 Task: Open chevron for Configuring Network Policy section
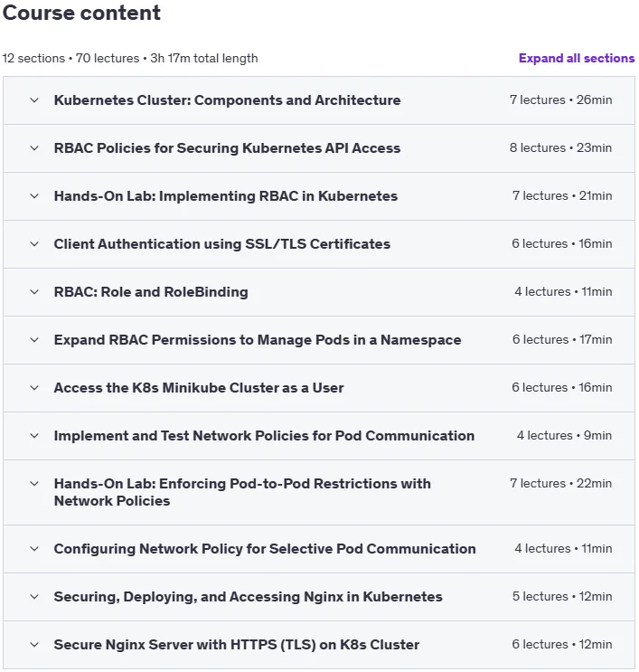tap(34, 549)
